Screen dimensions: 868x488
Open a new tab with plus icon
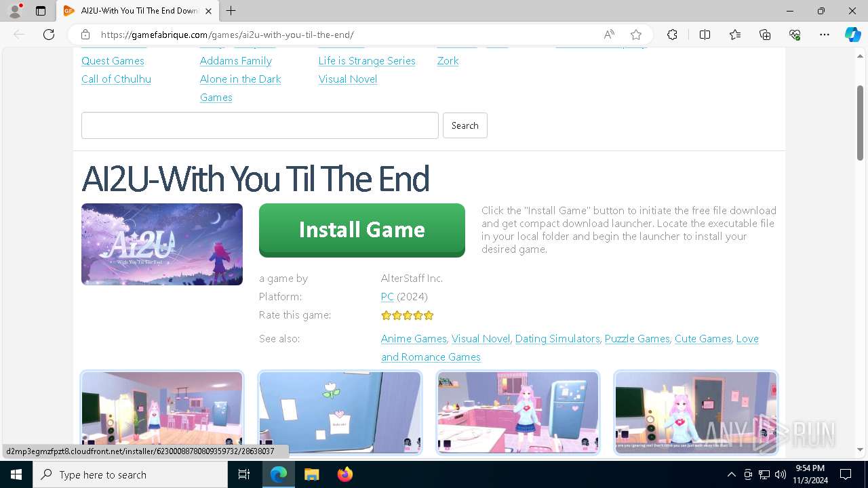click(231, 11)
